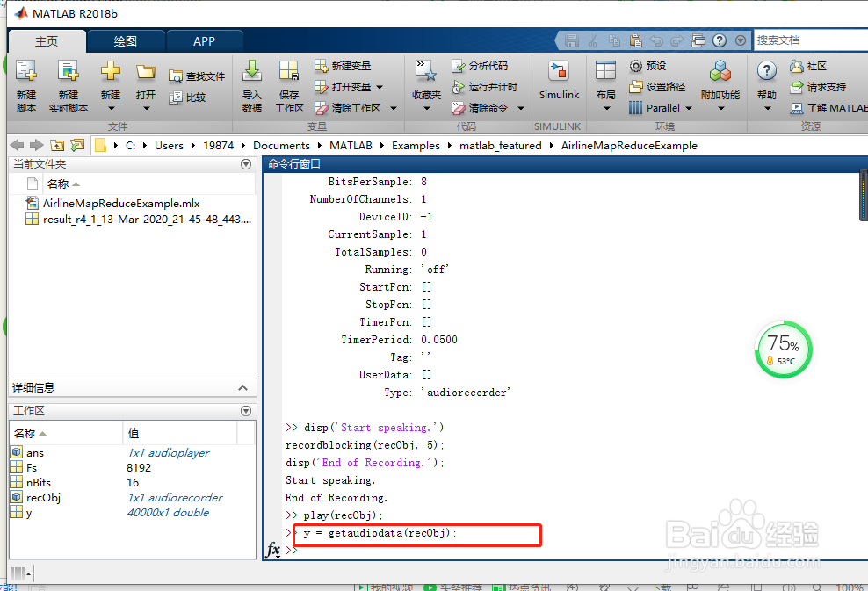The width and height of the screenshot is (868, 591).
Task: Select workspace variable recObj
Action: [x=43, y=498]
